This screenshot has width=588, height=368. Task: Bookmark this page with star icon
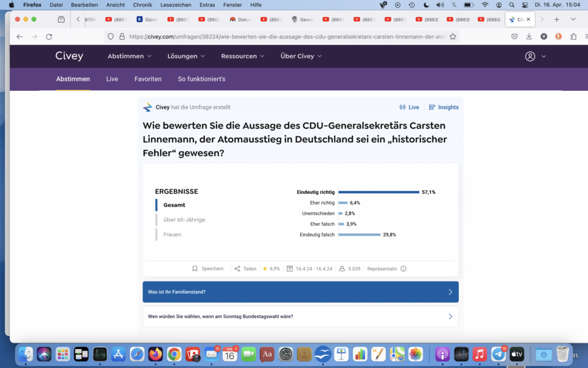(452, 36)
